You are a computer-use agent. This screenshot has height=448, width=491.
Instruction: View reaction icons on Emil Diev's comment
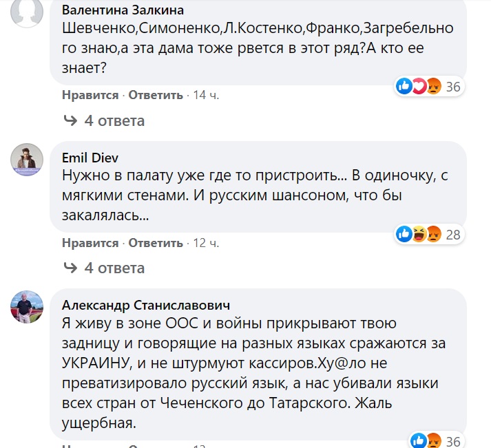pos(418,235)
